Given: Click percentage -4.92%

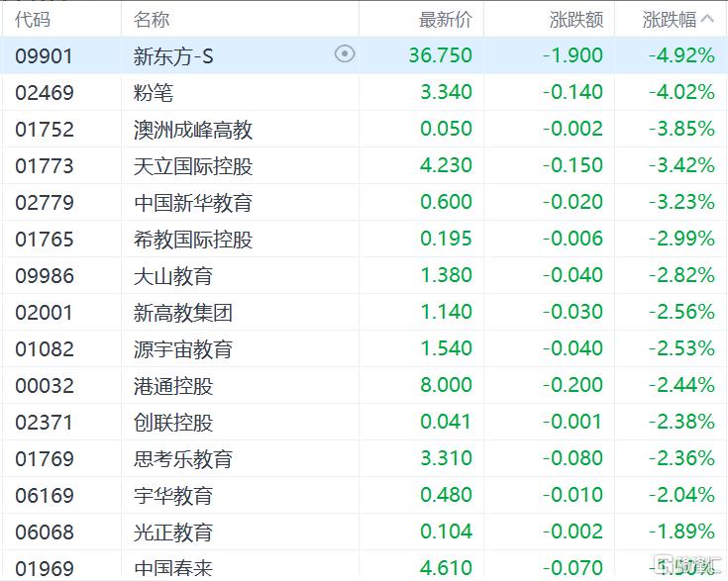Looking at the screenshot, I should click(x=681, y=55).
